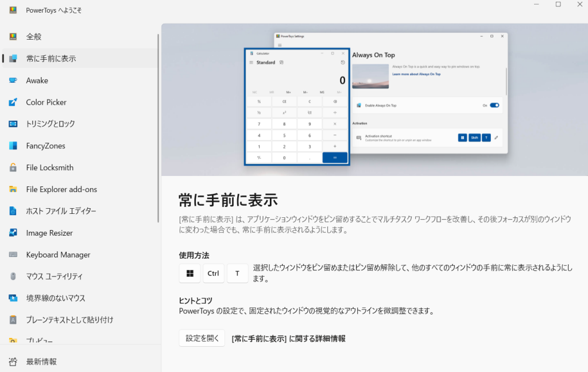Click the Windows key shortcut keycap

(189, 273)
